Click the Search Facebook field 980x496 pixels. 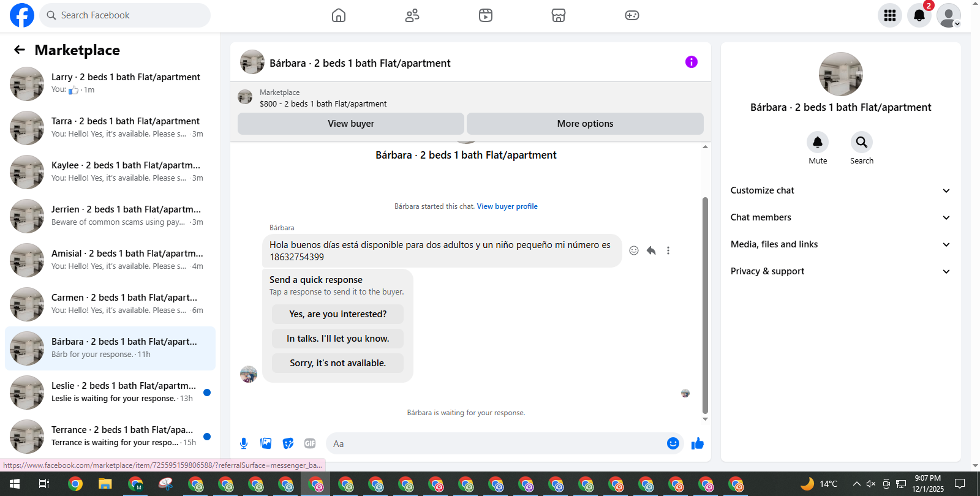(125, 15)
